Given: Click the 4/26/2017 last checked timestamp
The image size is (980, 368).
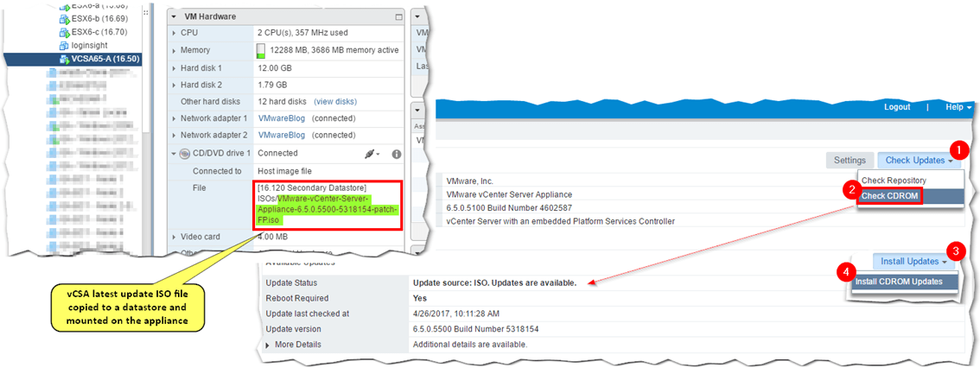Looking at the screenshot, I should (x=455, y=313).
